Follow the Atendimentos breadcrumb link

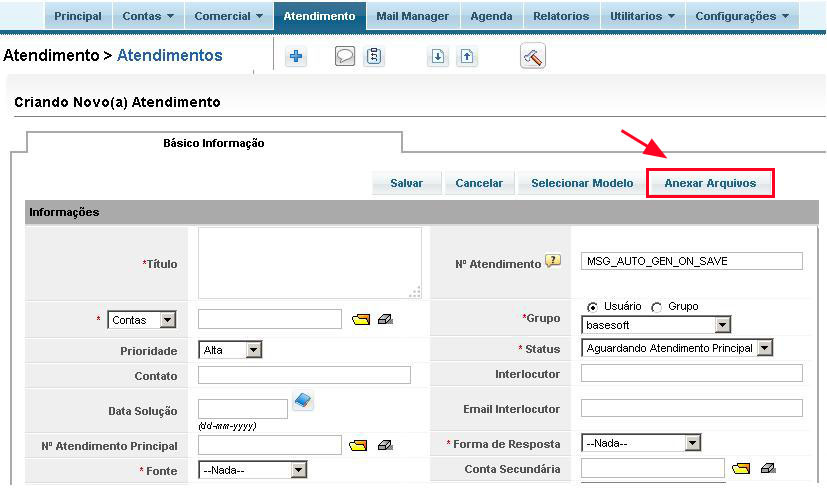coord(170,55)
